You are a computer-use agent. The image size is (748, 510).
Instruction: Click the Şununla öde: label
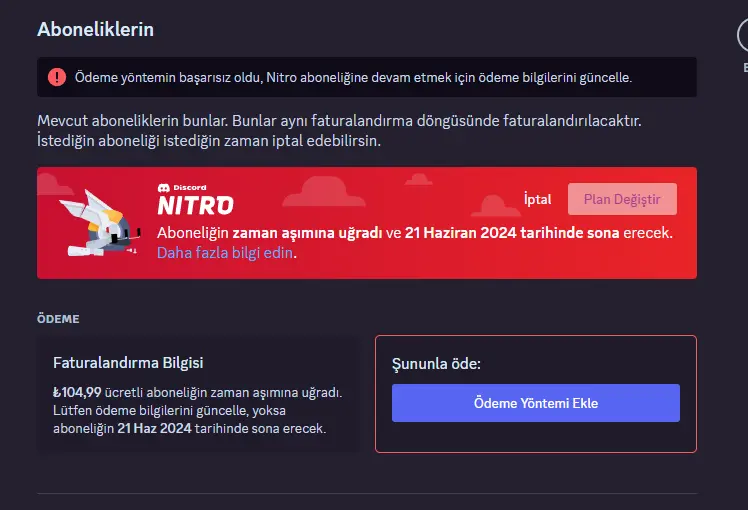click(436, 364)
